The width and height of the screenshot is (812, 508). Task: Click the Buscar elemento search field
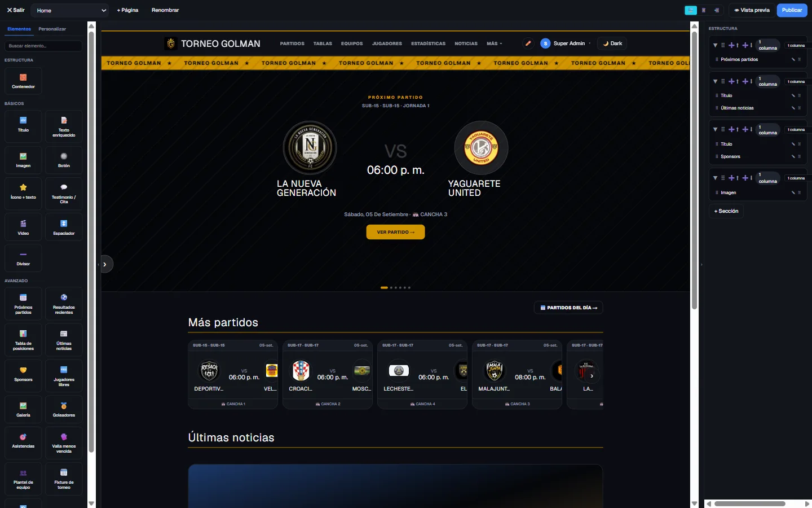(43, 46)
